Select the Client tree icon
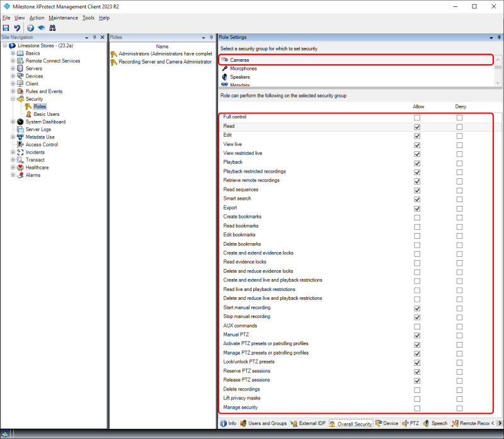The image size is (504, 439). point(20,84)
